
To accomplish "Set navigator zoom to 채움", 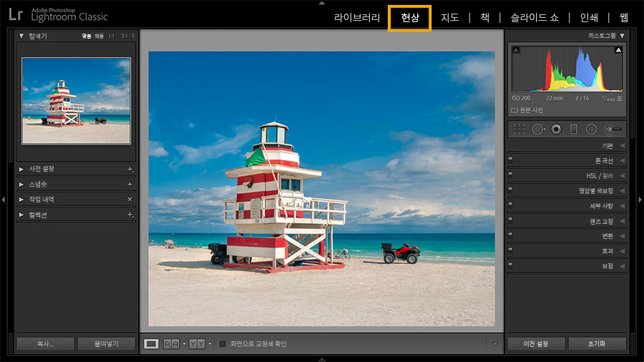I will (99, 36).
